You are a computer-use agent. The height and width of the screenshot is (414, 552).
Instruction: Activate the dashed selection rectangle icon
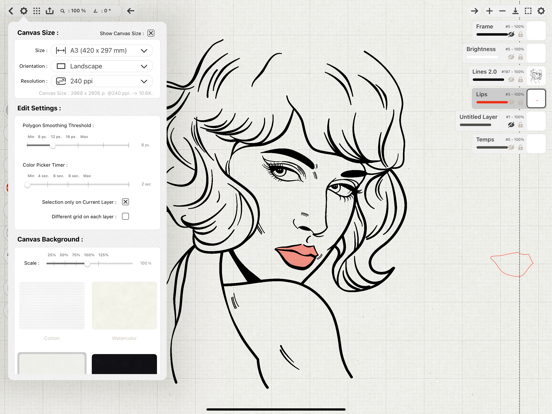(x=528, y=11)
